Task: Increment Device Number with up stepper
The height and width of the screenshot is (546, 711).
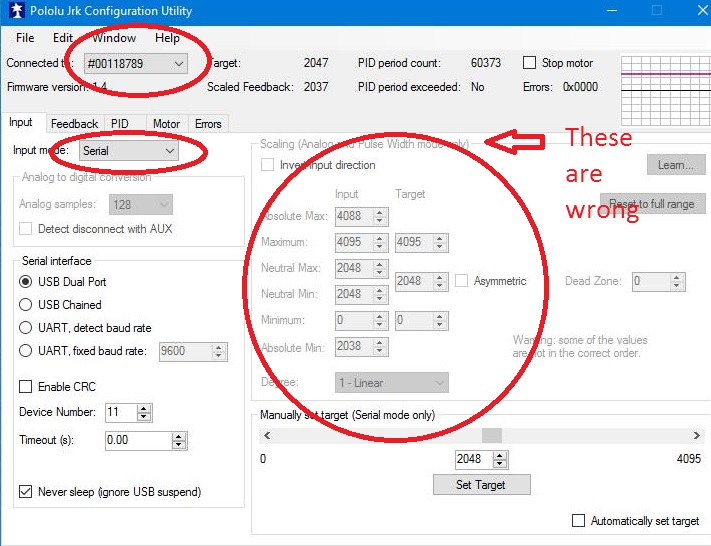Action: point(144,409)
